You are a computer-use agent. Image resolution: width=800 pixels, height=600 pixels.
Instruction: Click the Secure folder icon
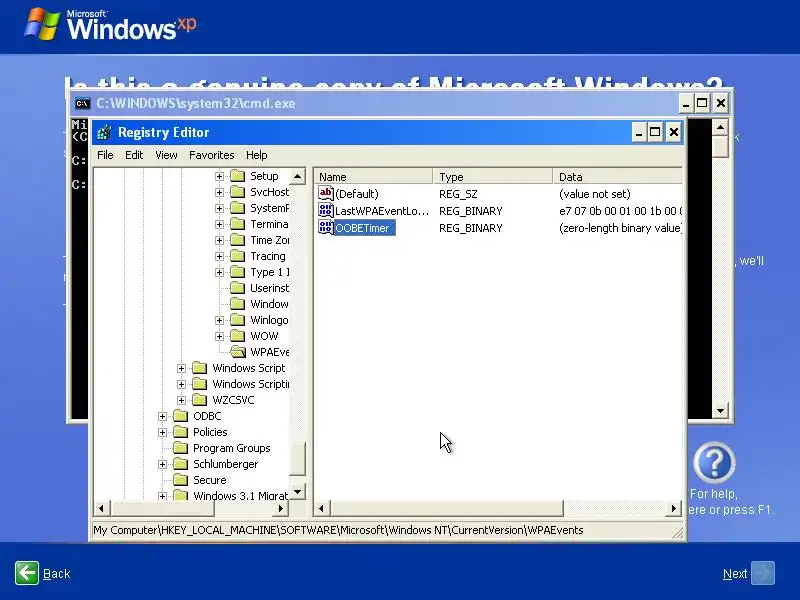click(x=181, y=480)
